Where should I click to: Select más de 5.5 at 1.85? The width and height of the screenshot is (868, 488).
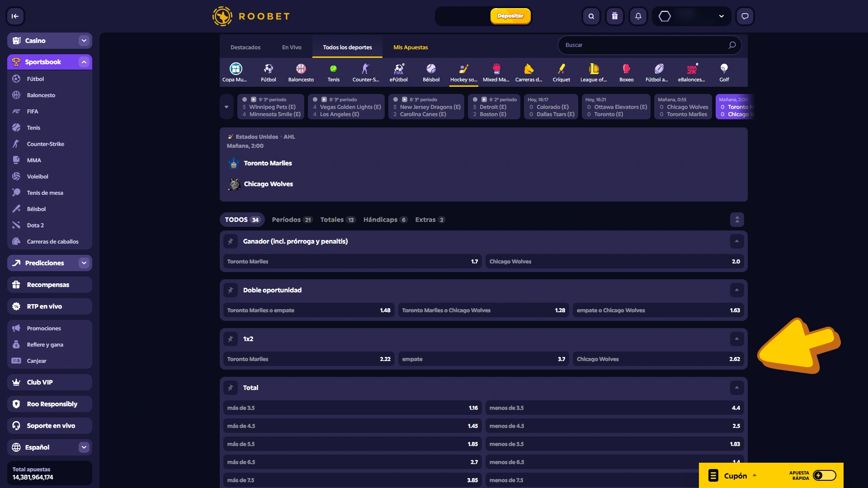point(352,444)
